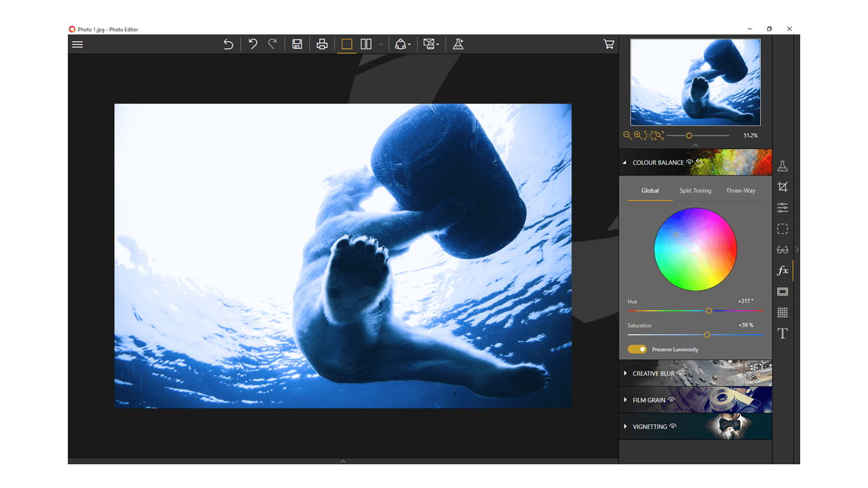Select the Text tool icon
Image resolution: width=868 pixels, height=488 pixels.
click(783, 333)
